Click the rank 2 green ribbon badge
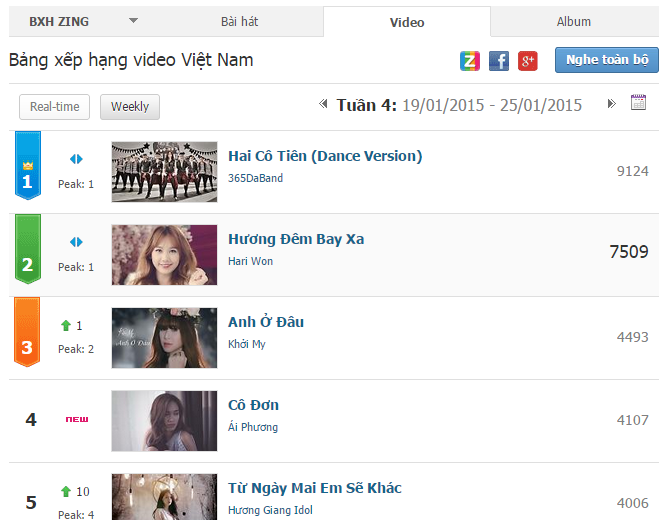 coord(28,249)
